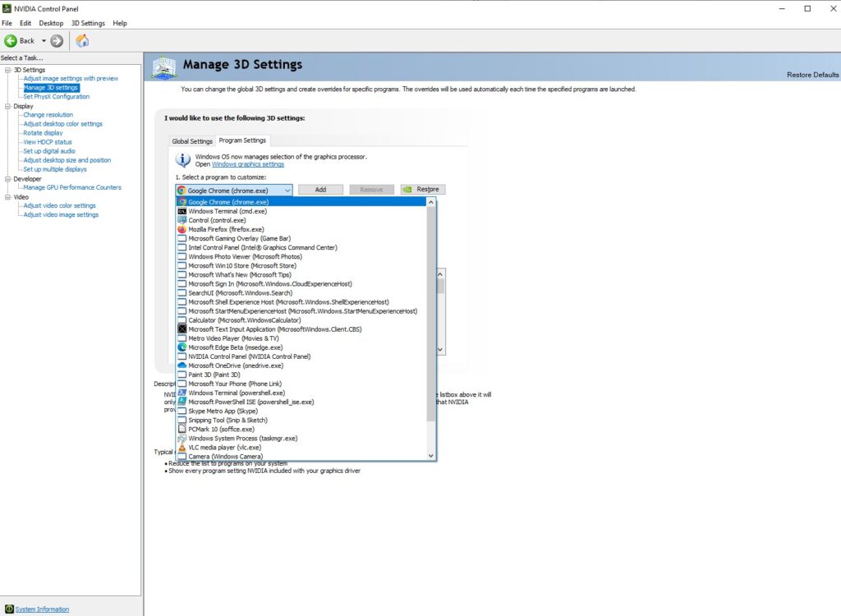The height and width of the screenshot is (616, 841).
Task: Click the Windows Terminal (powershell.exe) icon
Action: (182, 393)
